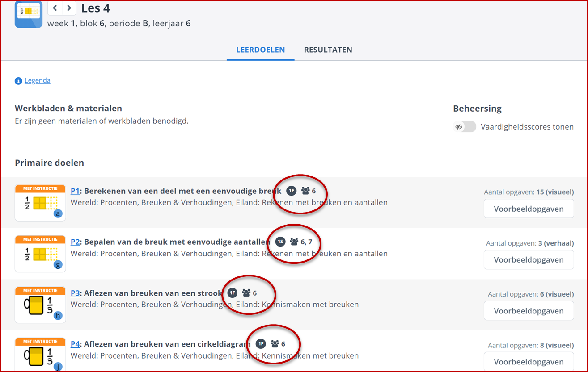Click the group icon next to P4

pos(275,344)
